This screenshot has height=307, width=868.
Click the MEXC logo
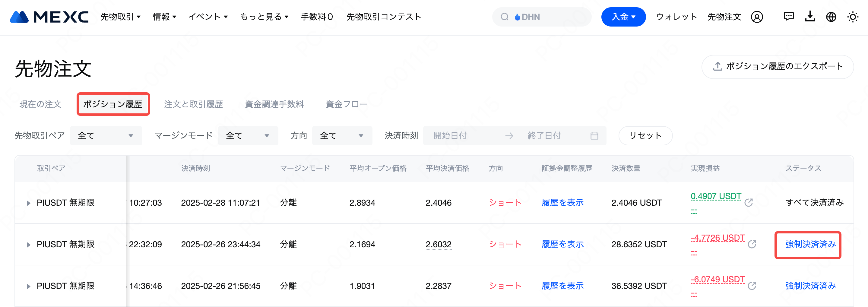tap(49, 17)
